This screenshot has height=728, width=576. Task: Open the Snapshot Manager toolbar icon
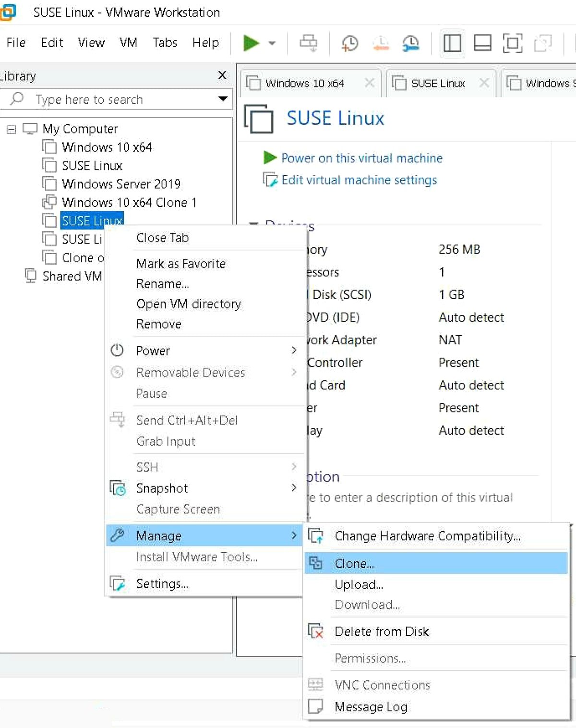click(410, 43)
